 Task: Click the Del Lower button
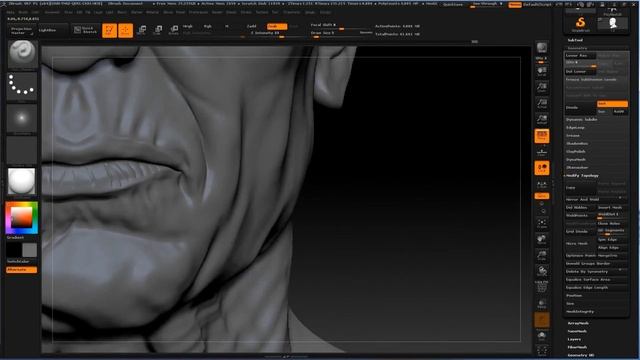click(x=580, y=71)
